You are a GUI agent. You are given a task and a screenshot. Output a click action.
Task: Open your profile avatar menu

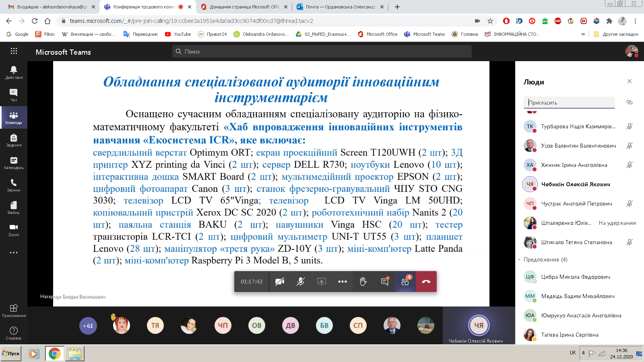(632, 51)
